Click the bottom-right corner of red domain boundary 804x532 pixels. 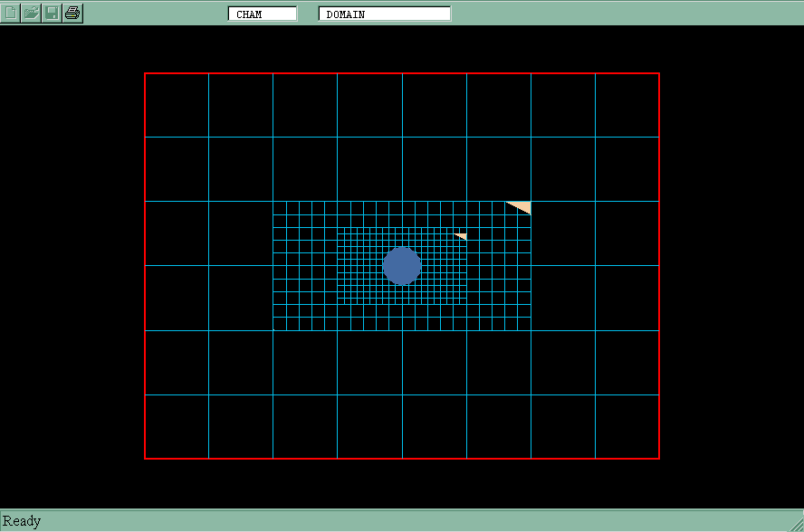point(659,459)
